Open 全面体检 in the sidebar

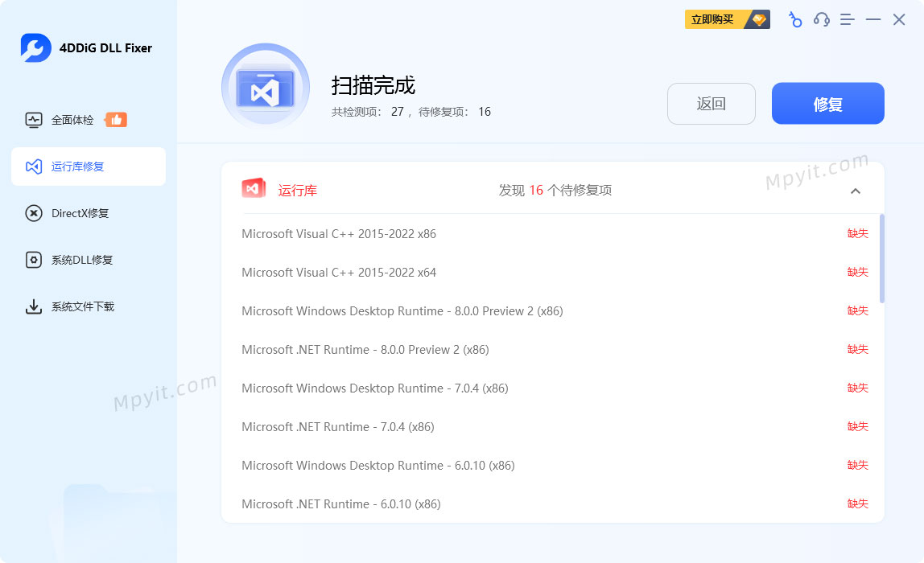click(89, 120)
